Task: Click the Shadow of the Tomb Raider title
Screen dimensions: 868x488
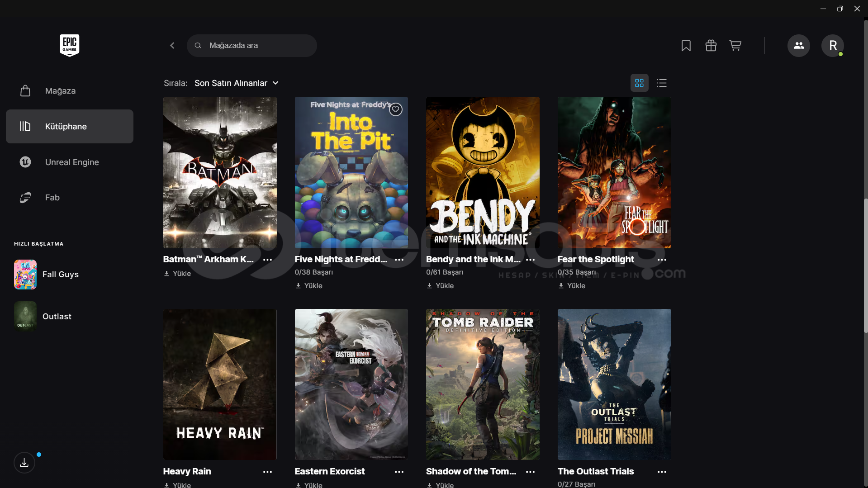Action: [471, 471]
